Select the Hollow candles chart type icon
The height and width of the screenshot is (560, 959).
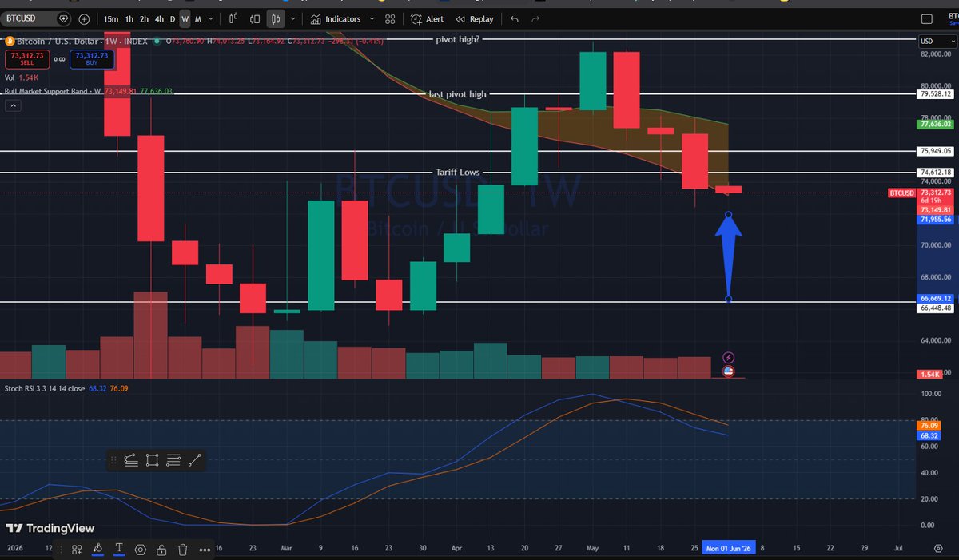(254, 18)
